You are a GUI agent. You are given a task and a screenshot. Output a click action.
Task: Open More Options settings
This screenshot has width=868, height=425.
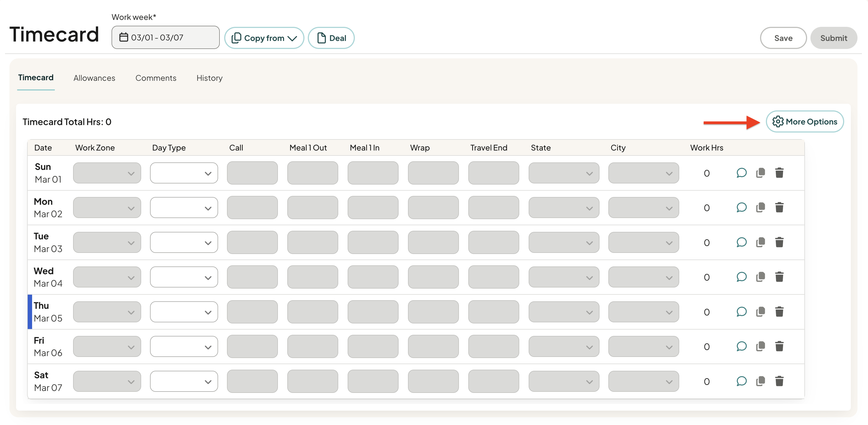805,121
